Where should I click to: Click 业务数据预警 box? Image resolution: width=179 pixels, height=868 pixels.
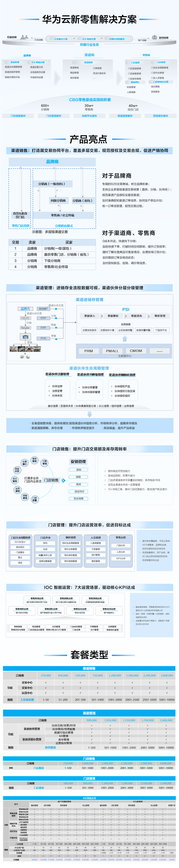[x=125, y=330]
